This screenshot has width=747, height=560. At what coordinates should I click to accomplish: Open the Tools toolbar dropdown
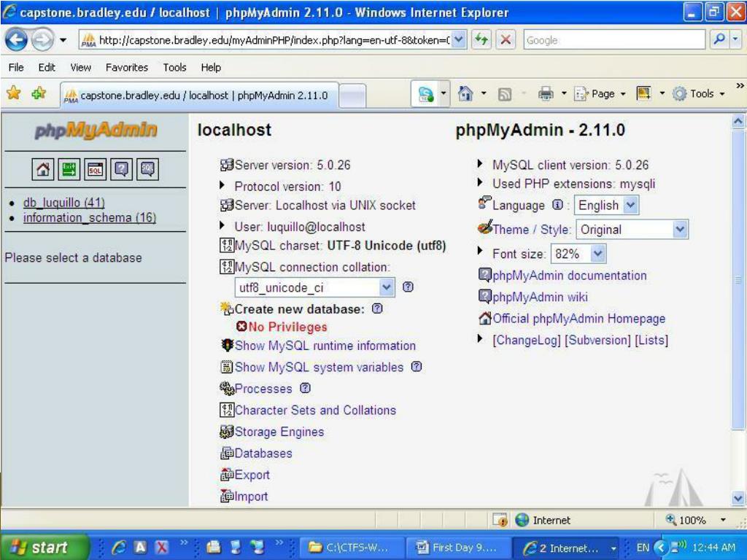(x=700, y=94)
